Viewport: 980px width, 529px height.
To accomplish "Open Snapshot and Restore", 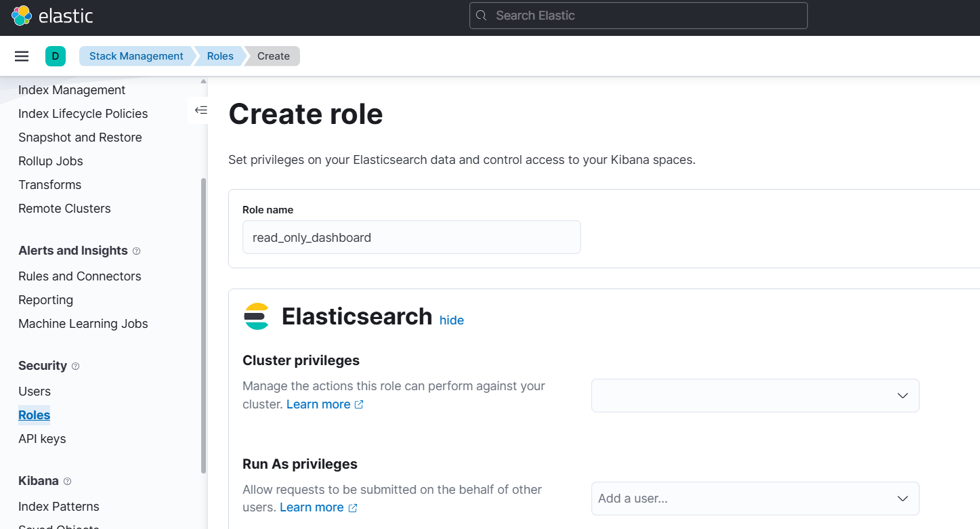I will [80, 137].
